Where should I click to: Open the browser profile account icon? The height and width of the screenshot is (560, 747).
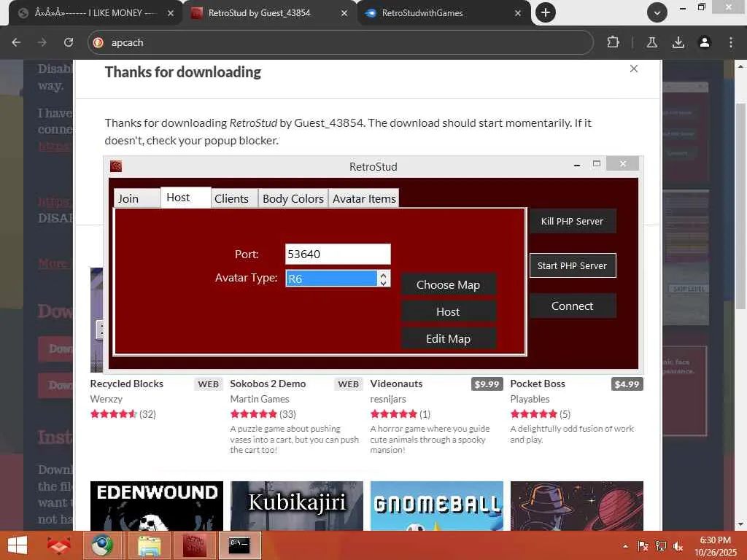coord(704,42)
